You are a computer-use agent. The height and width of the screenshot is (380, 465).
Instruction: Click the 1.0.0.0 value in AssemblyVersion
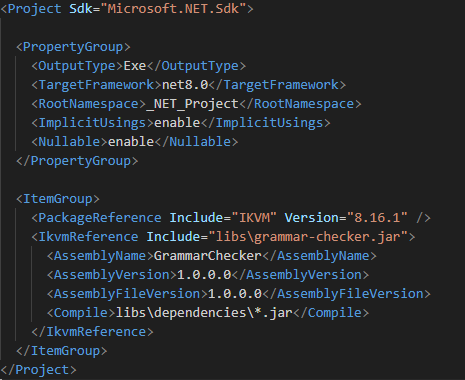click(204, 275)
